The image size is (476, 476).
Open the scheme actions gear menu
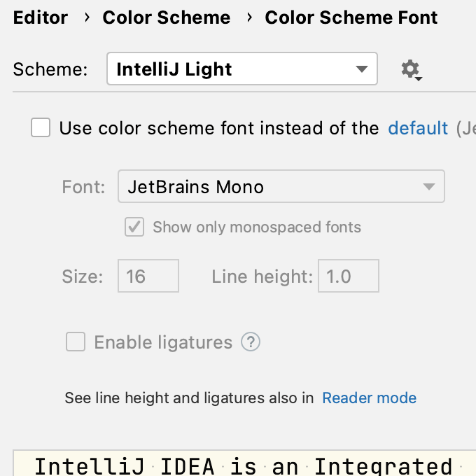411,69
